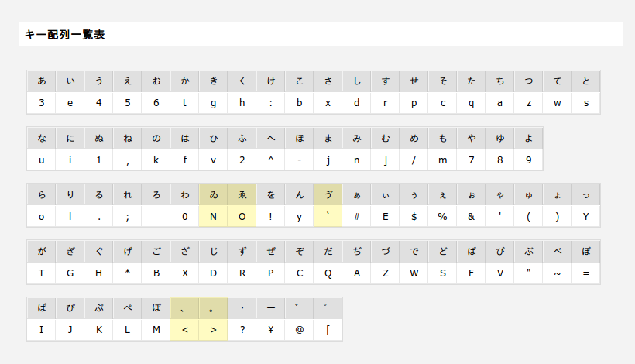Viewport: 635px width, 364px height.
Task: Select the highlighted ゐ kana cell
Action: 214,194
